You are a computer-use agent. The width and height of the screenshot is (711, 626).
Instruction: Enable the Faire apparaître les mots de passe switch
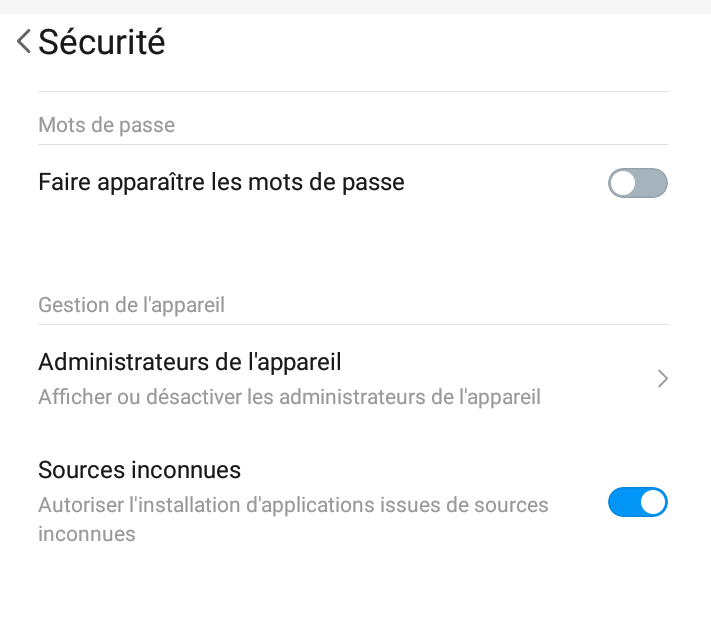[638, 183]
